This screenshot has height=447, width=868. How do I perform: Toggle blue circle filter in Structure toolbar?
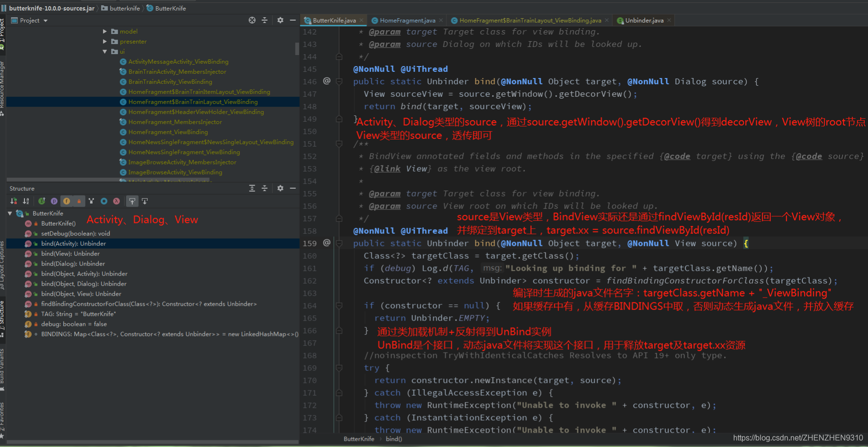104,201
